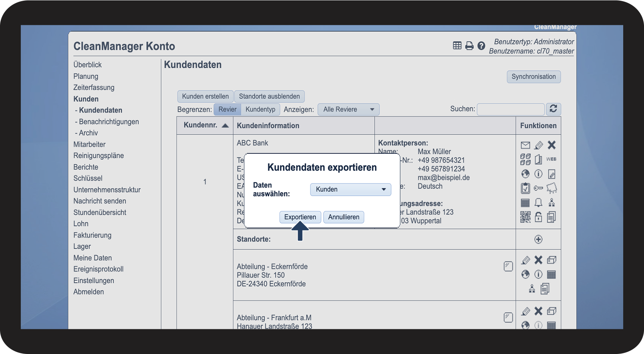Click the table export icon in header
Screen dimensions: 644x354
(x=457, y=46)
